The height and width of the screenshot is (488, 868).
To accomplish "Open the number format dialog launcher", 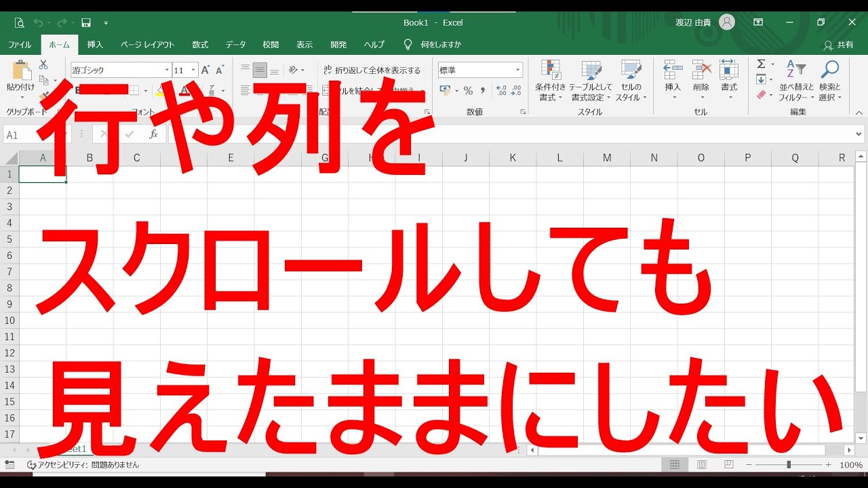I will coord(523,112).
